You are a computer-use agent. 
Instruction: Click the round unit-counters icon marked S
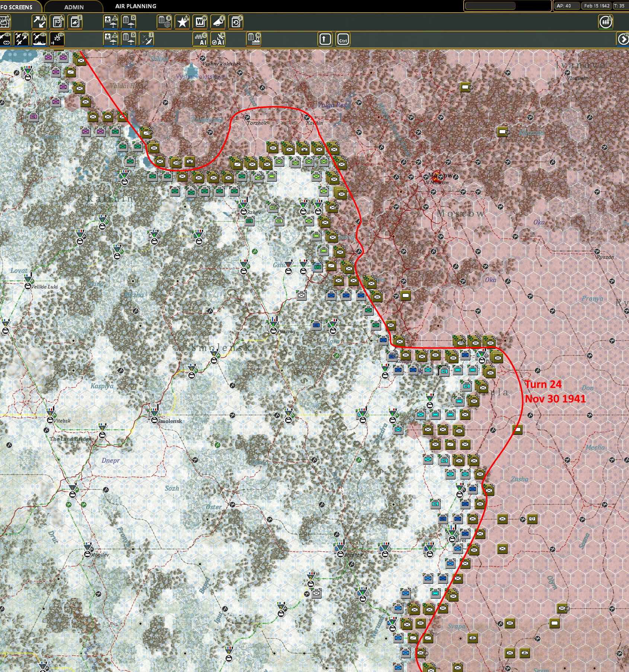coord(606,22)
